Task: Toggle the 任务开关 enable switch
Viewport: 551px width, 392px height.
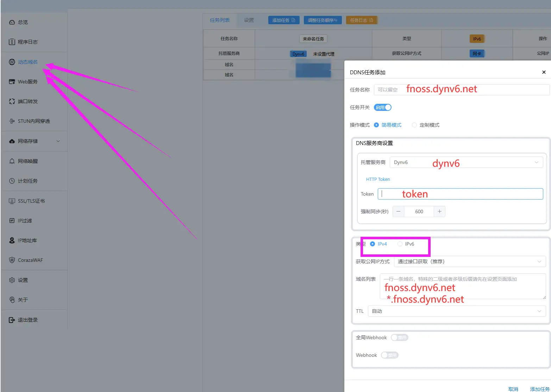Action: [383, 107]
